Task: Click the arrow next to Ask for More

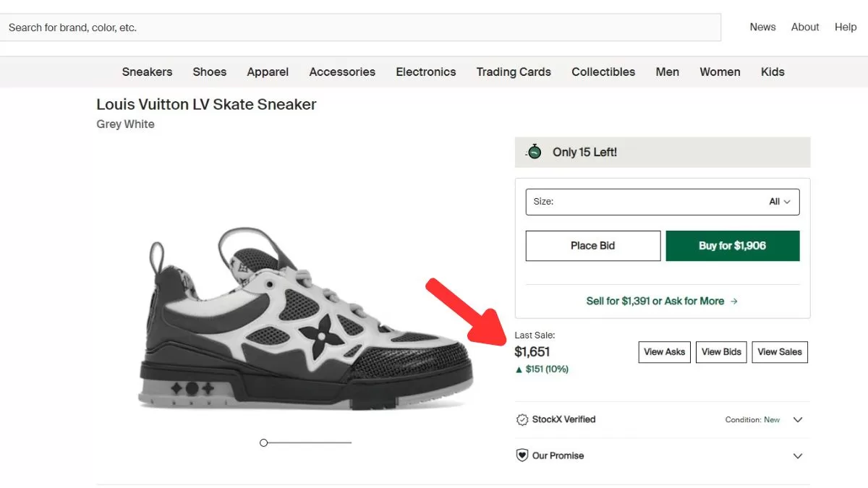Action: (734, 301)
